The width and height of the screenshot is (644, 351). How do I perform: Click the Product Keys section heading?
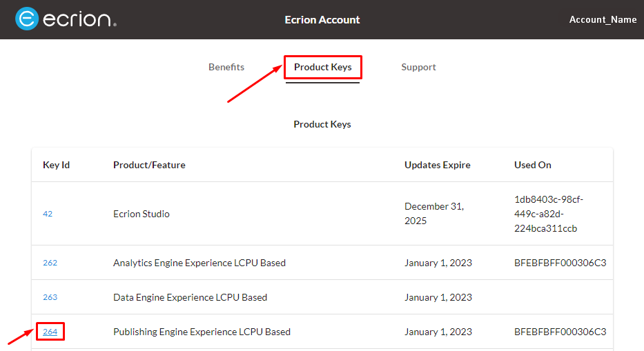click(x=322, y=124)
